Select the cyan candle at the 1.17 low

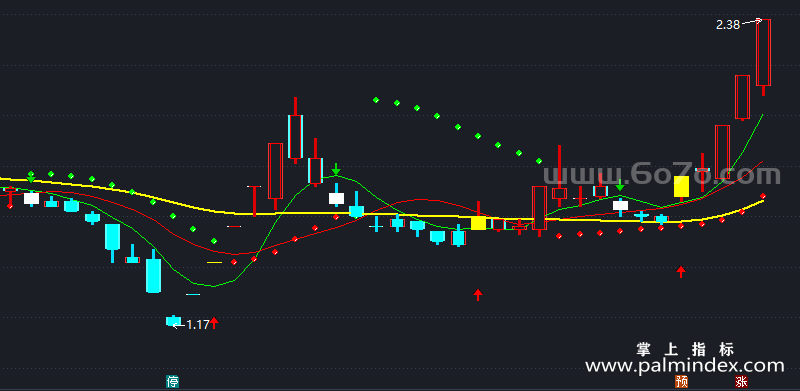click(x=173, y=321)
